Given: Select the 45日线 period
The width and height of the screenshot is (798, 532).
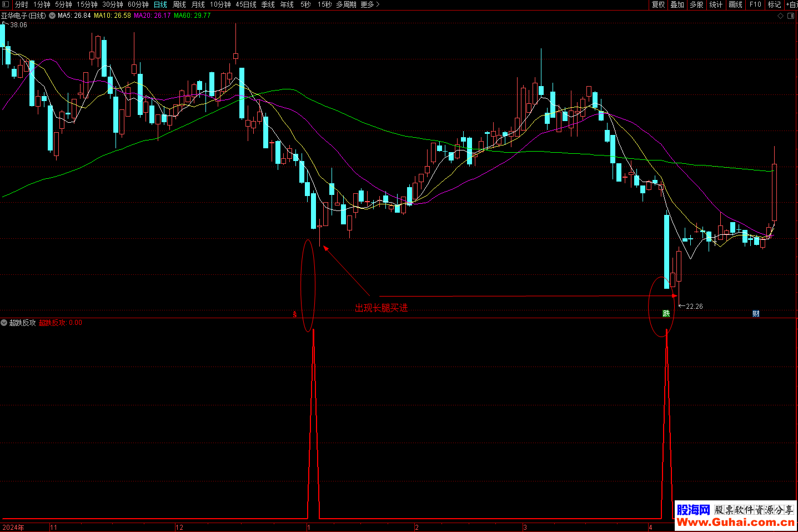Looking at the screenshot, I should (x=246, y=4).
